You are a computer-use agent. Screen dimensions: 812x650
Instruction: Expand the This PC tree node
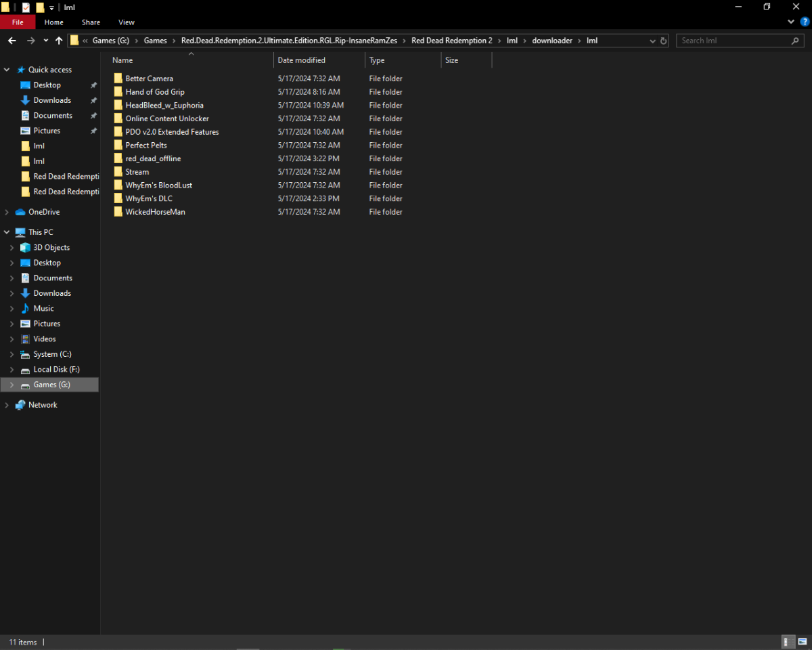coord(7,232)
